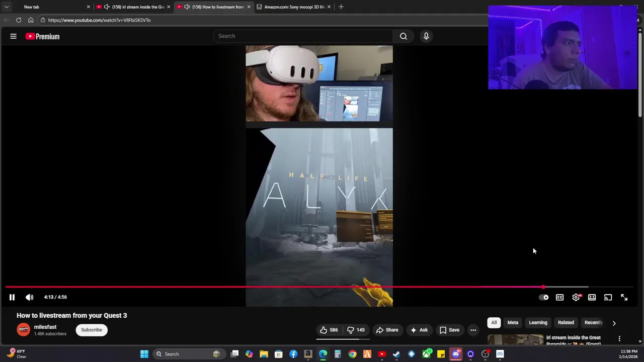Cast the video with the Play on TV icon
Screen dimensions: 644x362
pyautogui.click(x=608, y=297)
